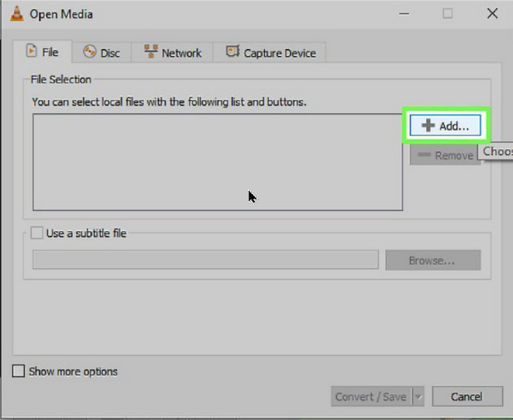
Task: Expand the Convert / Save dropdown arrow
Action: pos(418,397)
